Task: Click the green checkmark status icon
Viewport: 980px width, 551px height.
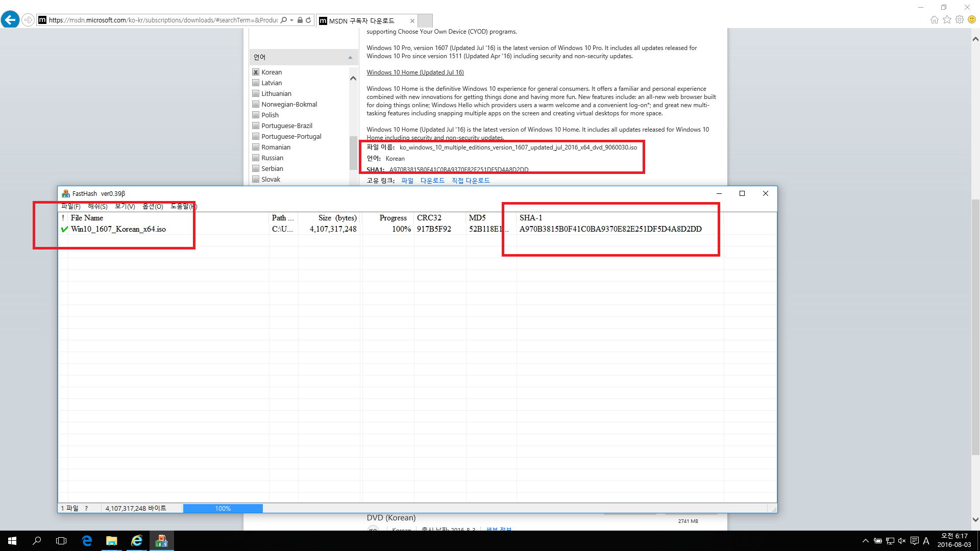Action: [x=64, y=229]
